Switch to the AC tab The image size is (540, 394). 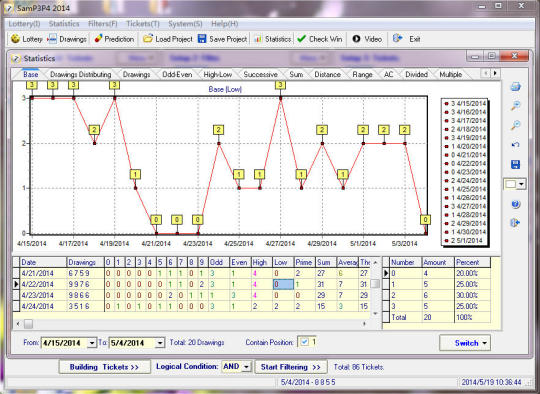pyautogui.click(x=388, y=74)
